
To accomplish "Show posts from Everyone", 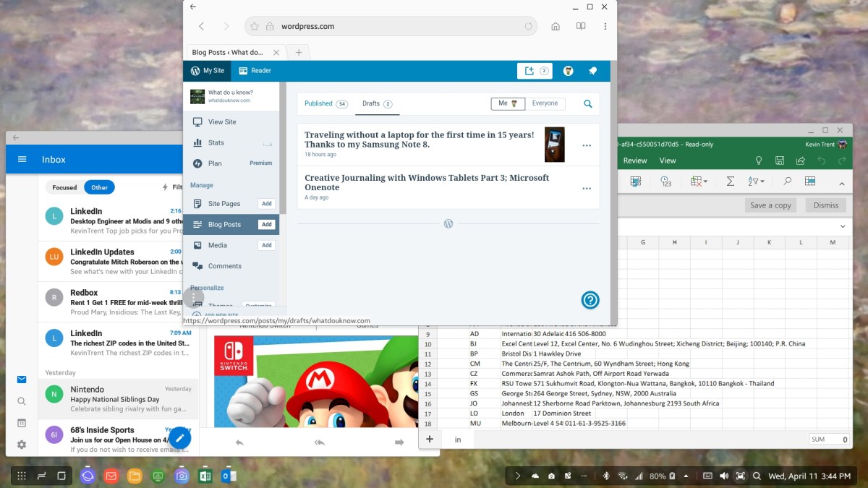I will pos(545,103).
